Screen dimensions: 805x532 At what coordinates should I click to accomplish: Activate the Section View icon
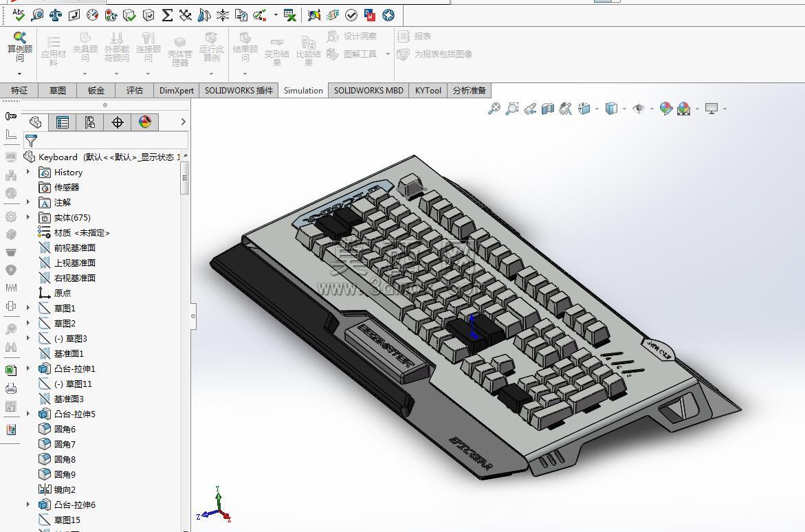pyautogui.click(x=548, y=109)
